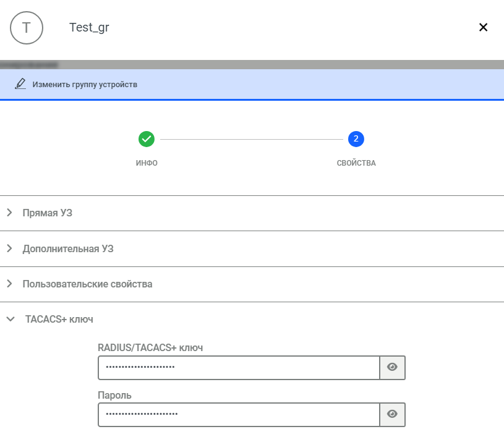Screen dimensions: 504x437
Task: Expand the Дополнительная УЗ section
Action: coord(252,248)
